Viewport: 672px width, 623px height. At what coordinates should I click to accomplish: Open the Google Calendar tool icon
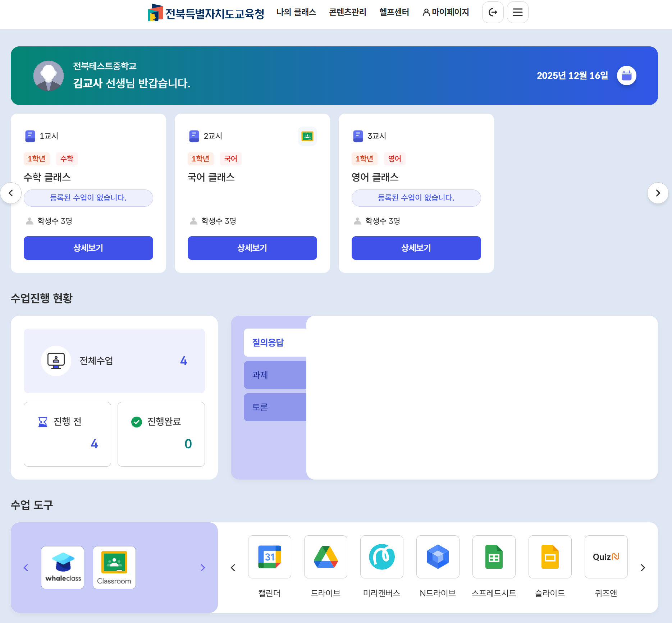269,556
